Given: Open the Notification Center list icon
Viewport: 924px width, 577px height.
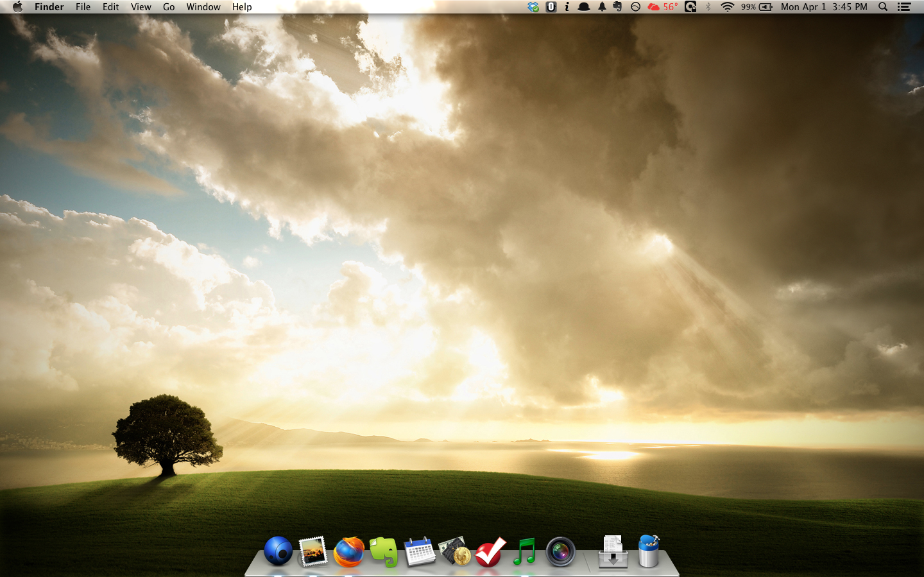Looking at the screenshot, I should [x=904, y=6].
